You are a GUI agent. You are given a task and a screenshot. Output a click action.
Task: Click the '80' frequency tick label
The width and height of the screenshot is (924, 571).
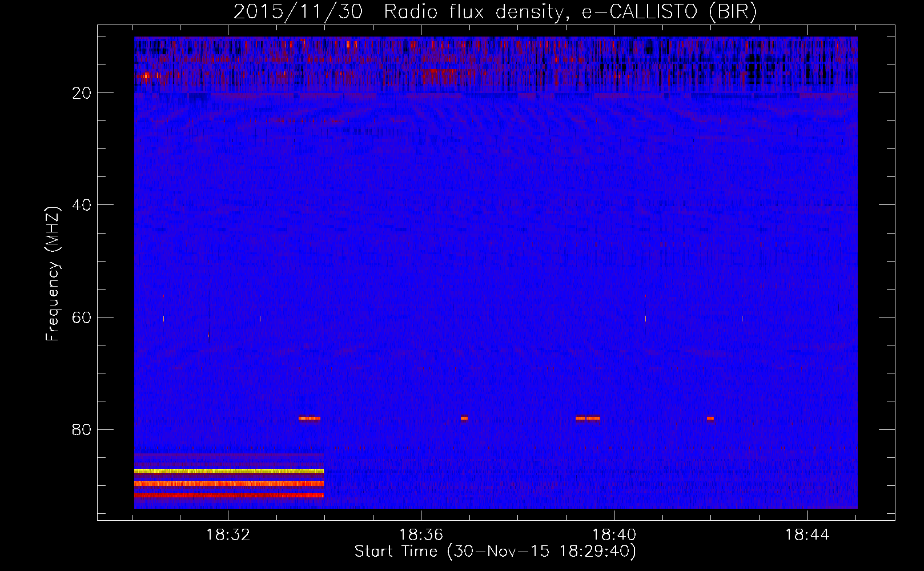coord(82,429)
